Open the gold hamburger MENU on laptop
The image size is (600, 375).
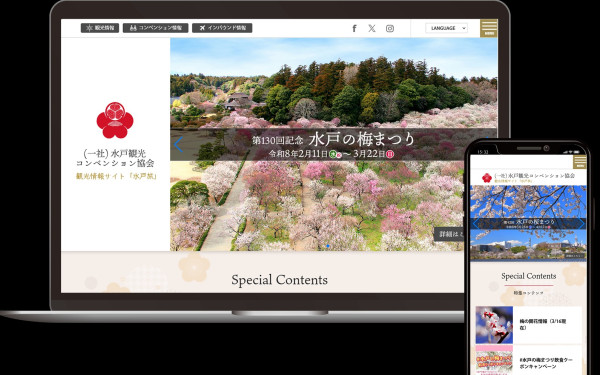tap(489, 28)
